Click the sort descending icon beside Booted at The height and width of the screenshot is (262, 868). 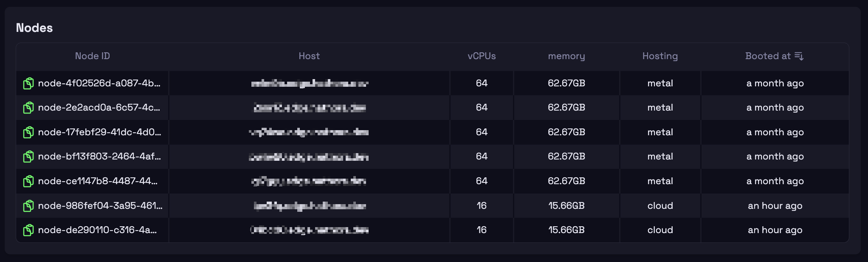pyautogui.click(x=799, y=56)
